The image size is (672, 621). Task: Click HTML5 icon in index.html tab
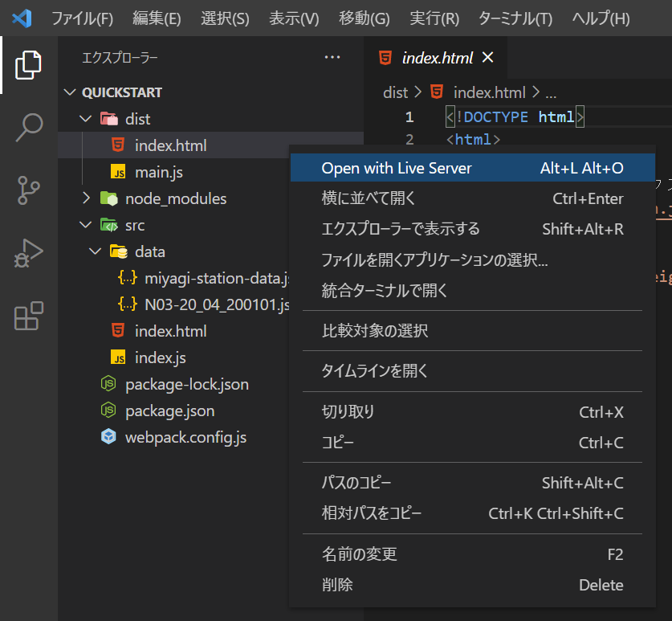click(x=385, y=58)
